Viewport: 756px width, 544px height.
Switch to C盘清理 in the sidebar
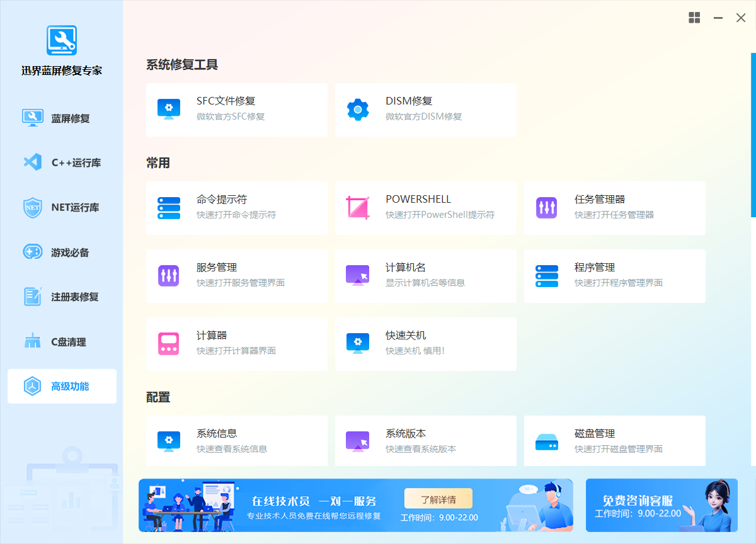[62, 342]
